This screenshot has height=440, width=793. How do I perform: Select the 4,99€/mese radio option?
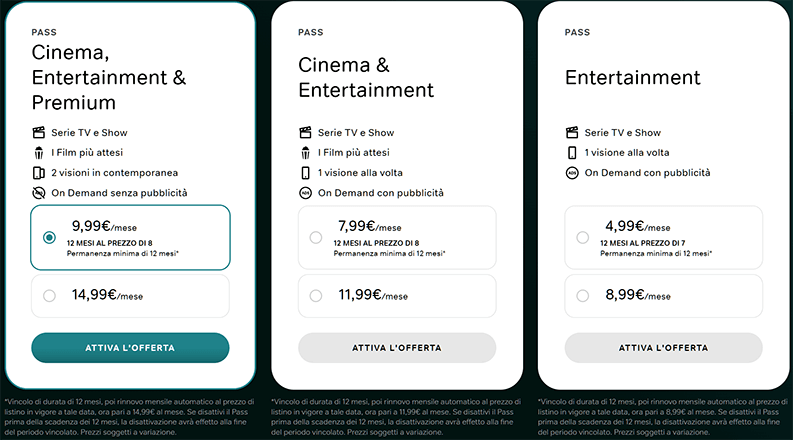tap(583, 237)
